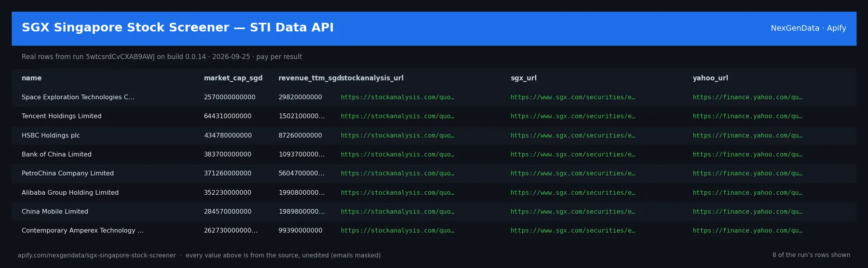Click '8 of the run's rows shown' text
The height and width of the screenshot is (268, 868).
pos(811,255)
